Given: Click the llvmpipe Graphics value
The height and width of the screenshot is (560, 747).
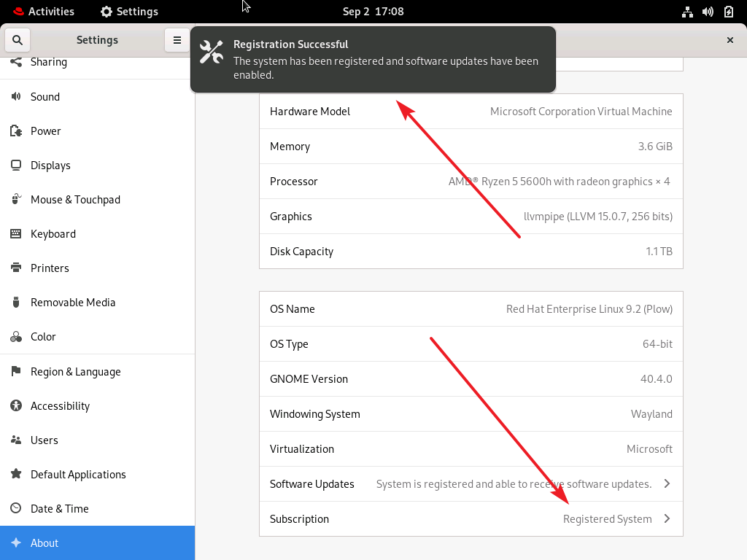Looking at the screenshot, I should 598,216.
